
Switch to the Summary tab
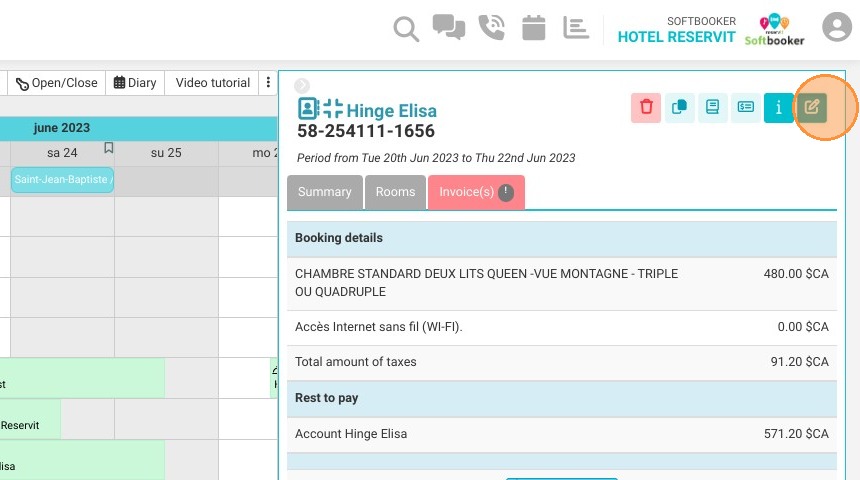pyautogui.click(x=325, y=192)
